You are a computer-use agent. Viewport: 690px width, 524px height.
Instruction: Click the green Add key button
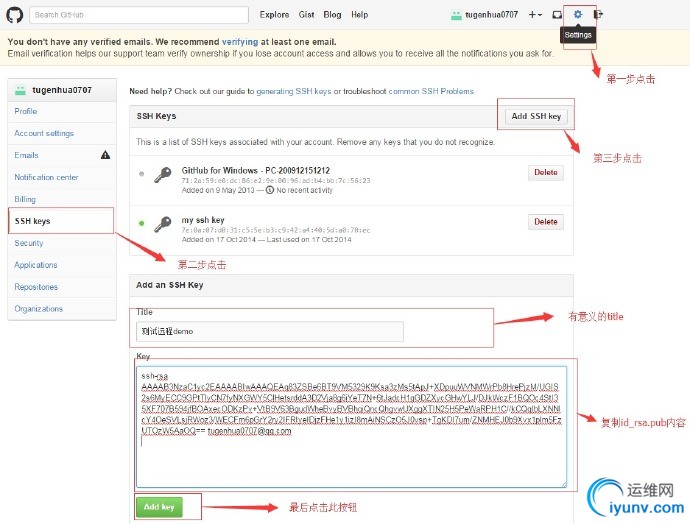159,507
